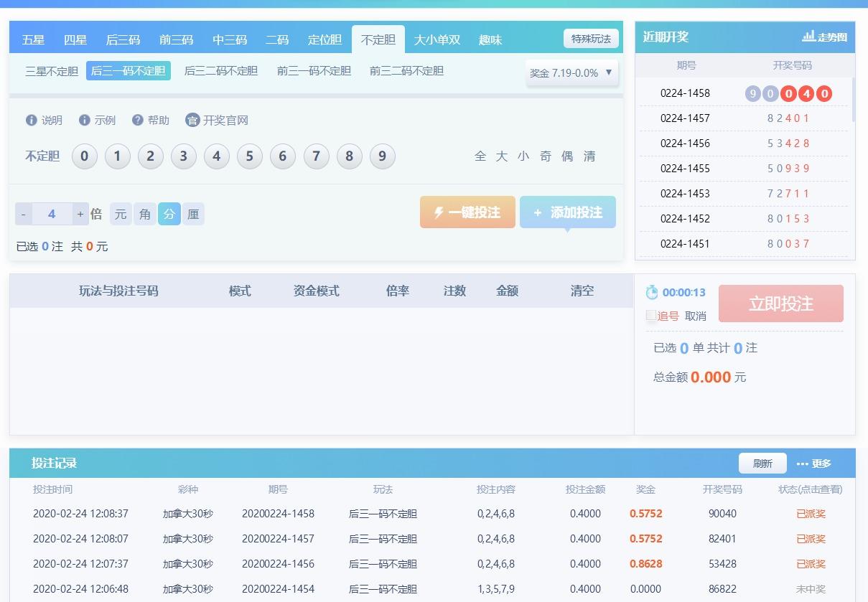
Task: Switch to the 前三码 tab
Action: tap(176, 39)
